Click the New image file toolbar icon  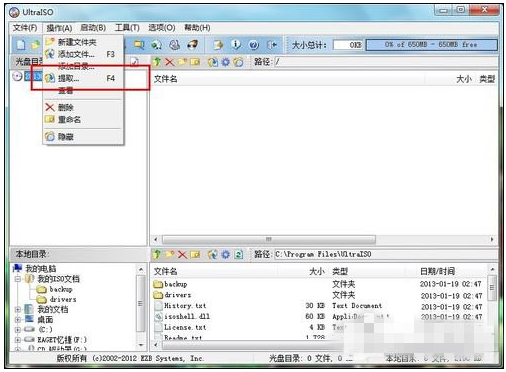[20, 44]
